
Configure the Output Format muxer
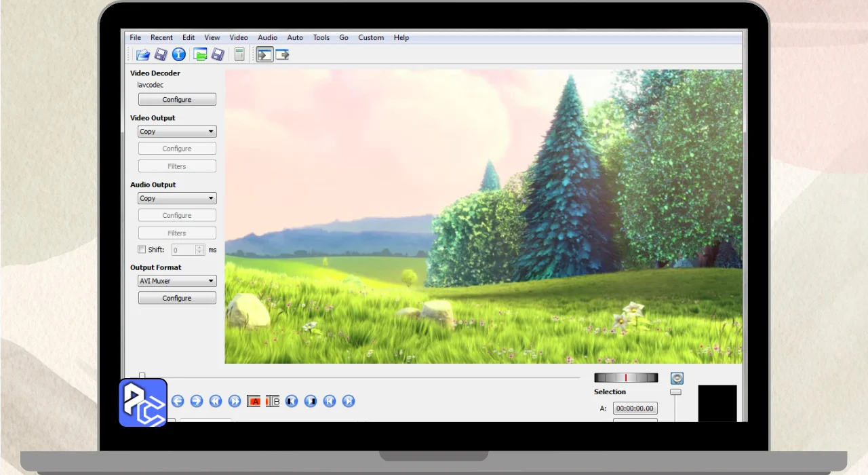click(177, 298)
